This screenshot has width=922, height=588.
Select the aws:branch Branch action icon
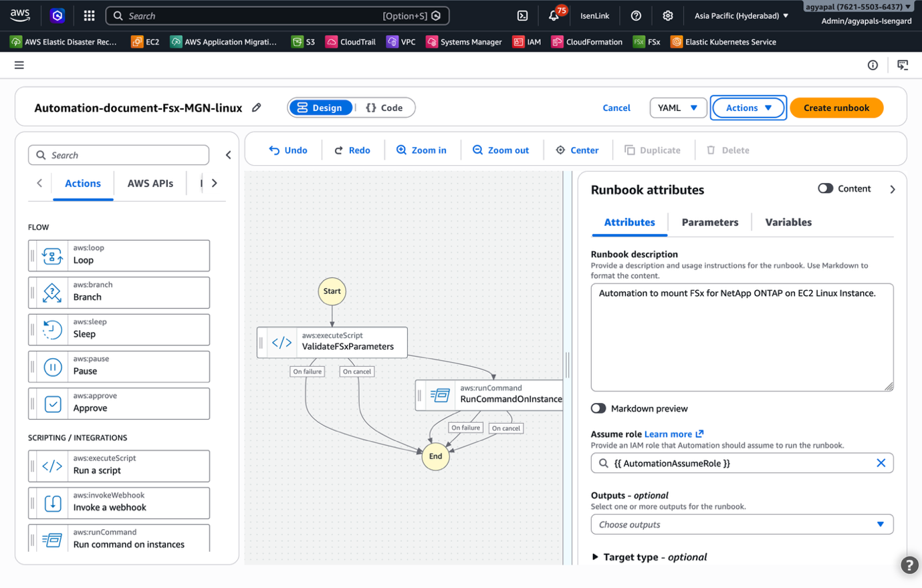point(52,292)
